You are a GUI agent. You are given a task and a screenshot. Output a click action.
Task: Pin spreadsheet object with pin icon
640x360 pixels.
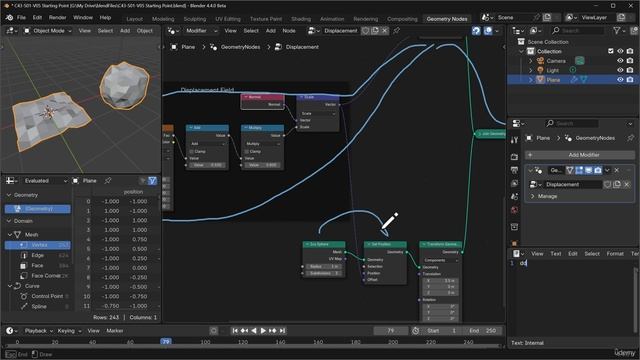coord(108,181)
